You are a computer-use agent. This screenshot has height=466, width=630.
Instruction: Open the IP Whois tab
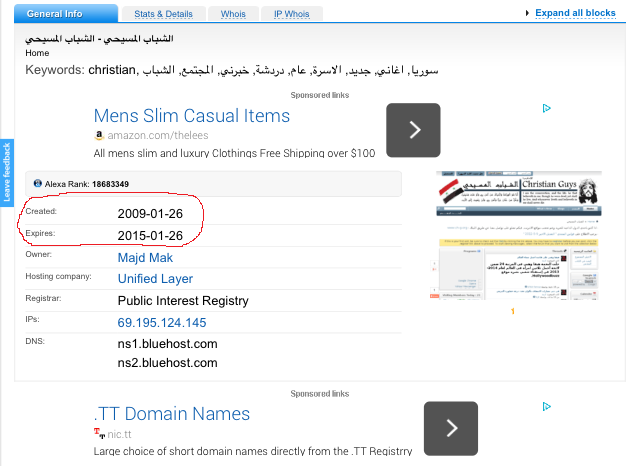click(x=294, y=13)
